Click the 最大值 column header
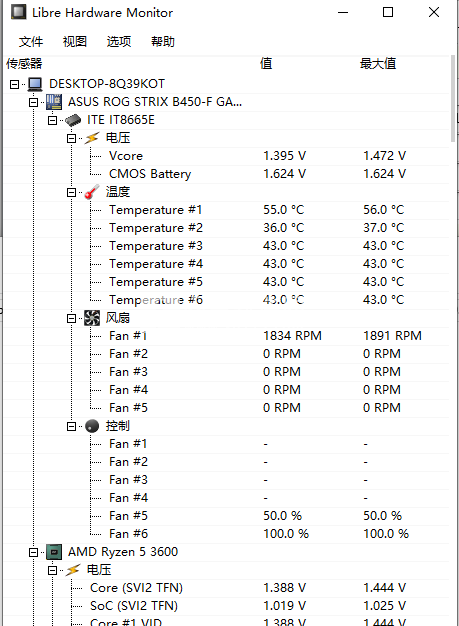The width and height of the screenshot is (459, 626). (x=378, y=63)
